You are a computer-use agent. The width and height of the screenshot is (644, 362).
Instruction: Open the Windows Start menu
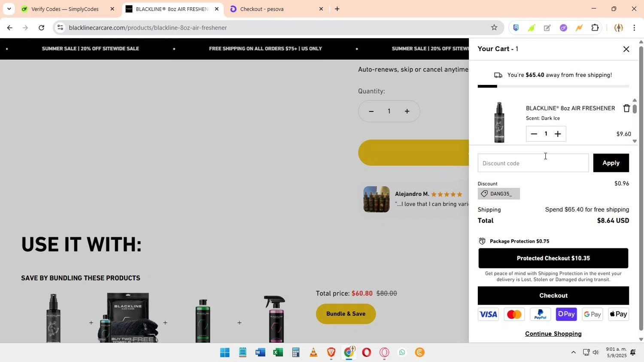pos(225,353)
